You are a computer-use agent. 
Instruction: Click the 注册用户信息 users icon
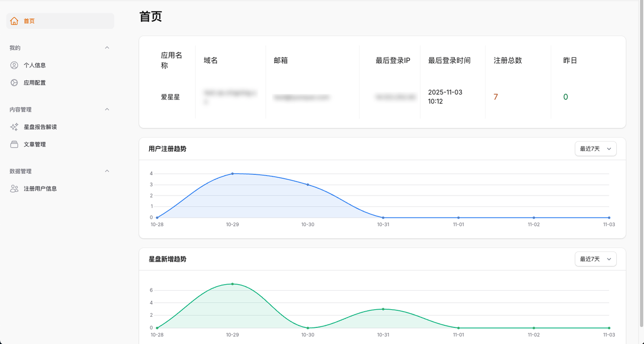click(x=14, y=189)
